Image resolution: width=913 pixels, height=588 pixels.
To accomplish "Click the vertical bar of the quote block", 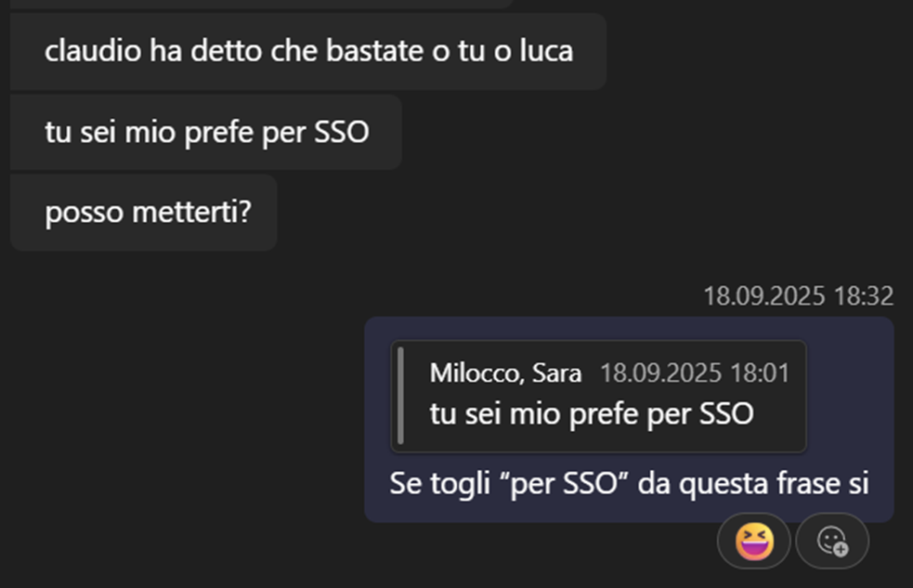I will click(400, 397).
